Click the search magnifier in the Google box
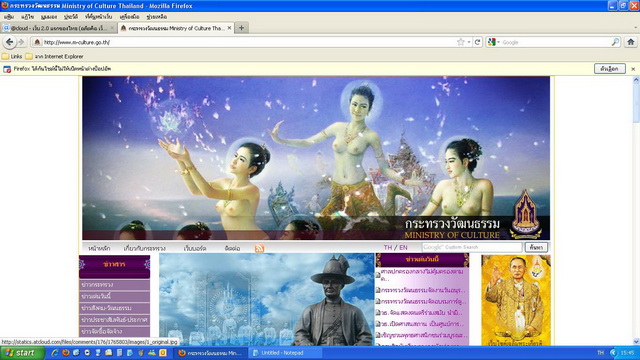This screenshot has width=640, height=360. 615,42
